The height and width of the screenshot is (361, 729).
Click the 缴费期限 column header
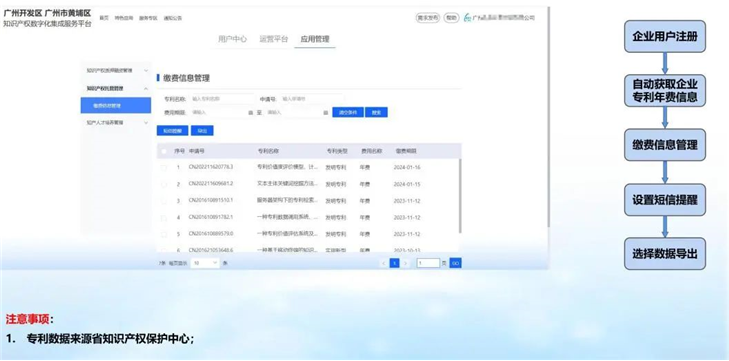point(406,151)
